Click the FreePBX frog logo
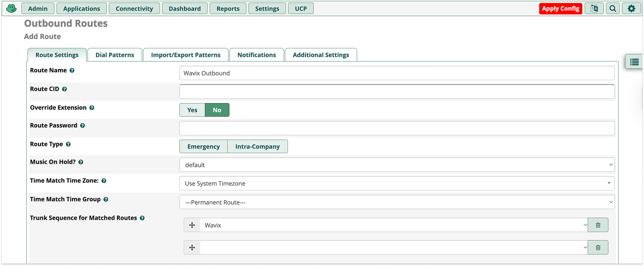 11,8
